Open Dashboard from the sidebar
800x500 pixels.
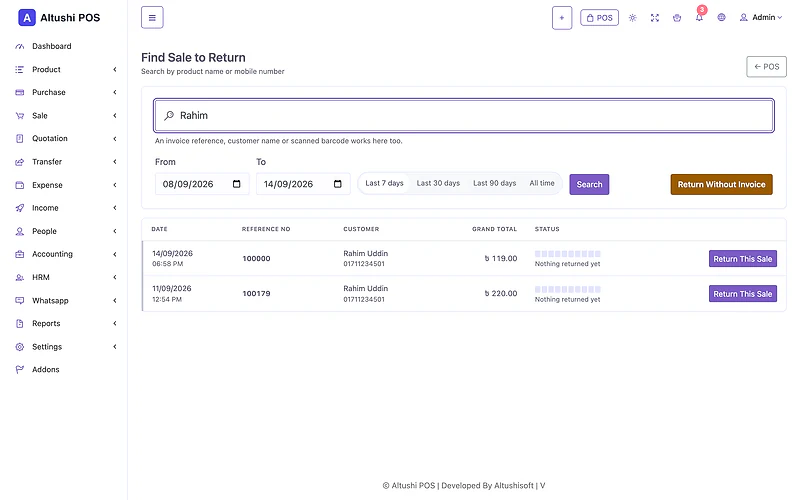[x=52, y=46]
